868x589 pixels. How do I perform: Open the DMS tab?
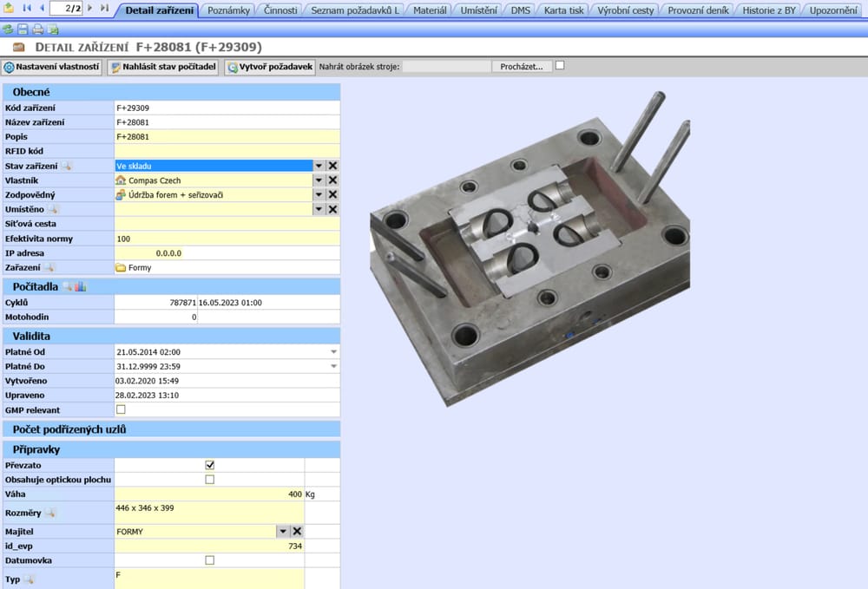(520, 10)
